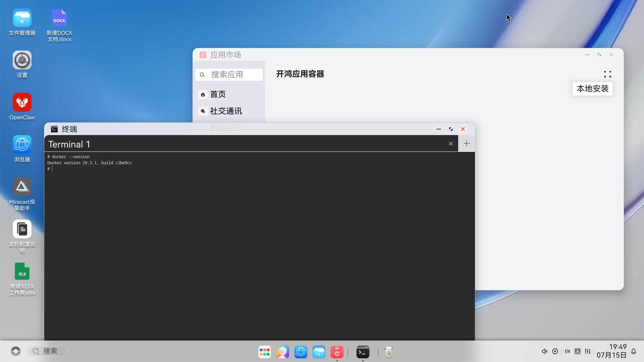Click the 应用市场 logo in its title bar

click(203, 55)
